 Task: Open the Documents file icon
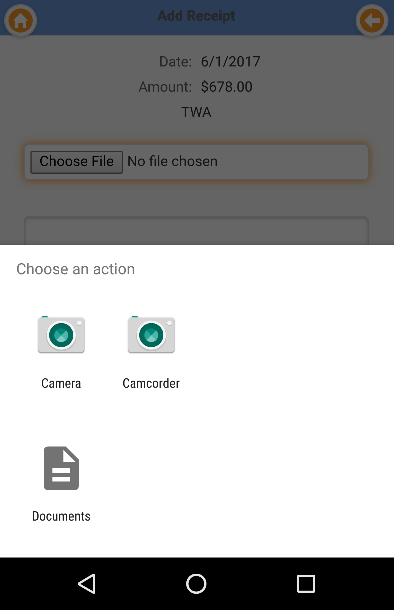tap(61, 468)
